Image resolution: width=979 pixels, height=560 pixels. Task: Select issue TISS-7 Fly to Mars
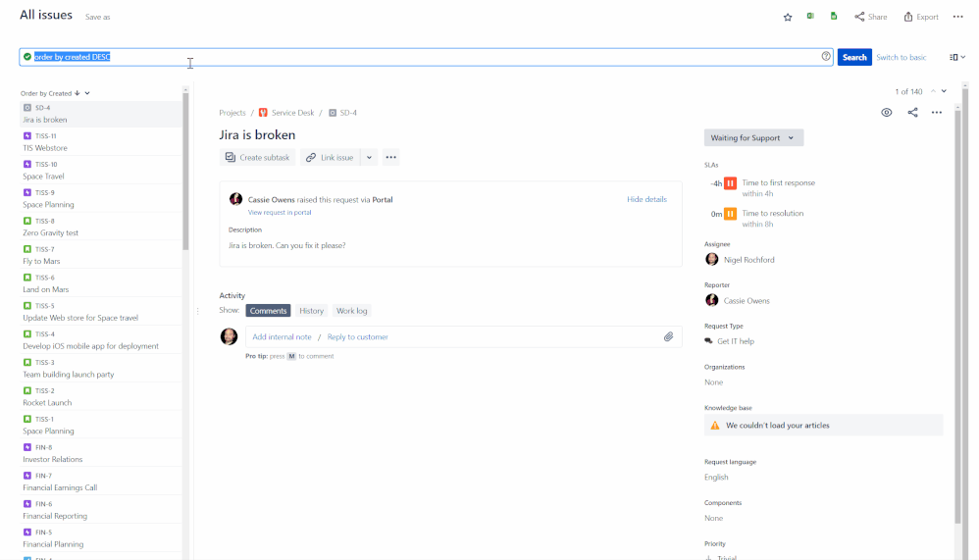[x=101, y=255]
